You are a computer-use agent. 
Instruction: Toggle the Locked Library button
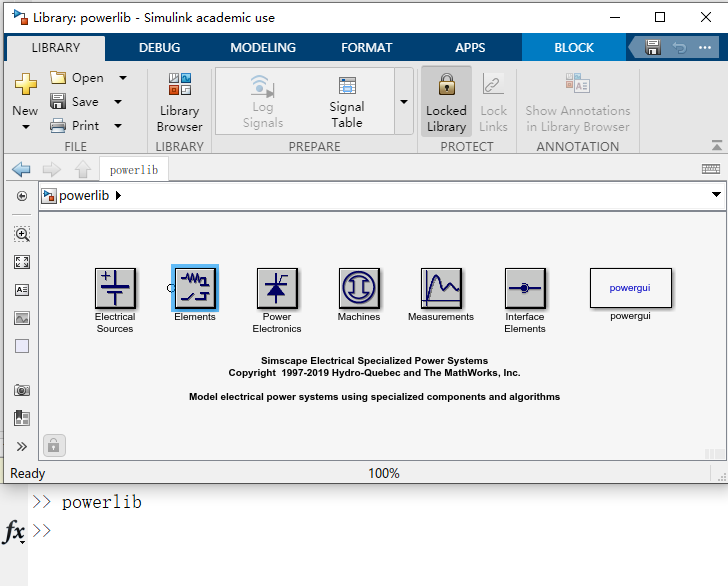[446, 102]
